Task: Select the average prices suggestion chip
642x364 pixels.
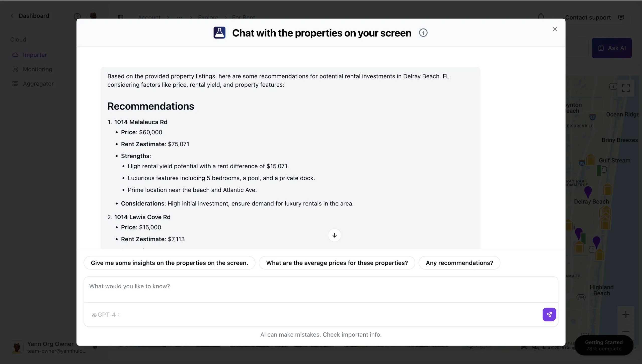Action: [x=337, y=263]
